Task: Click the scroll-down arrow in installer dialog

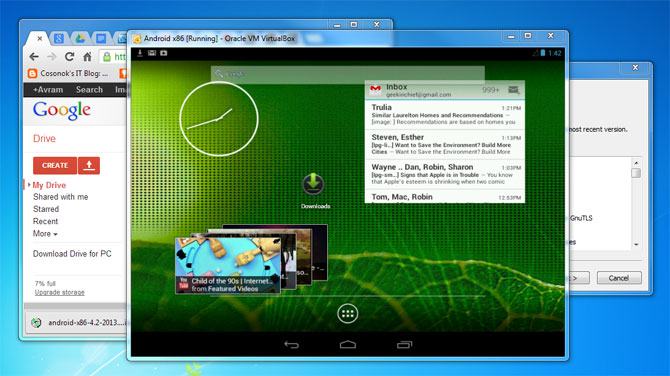Action: [636, 244]
